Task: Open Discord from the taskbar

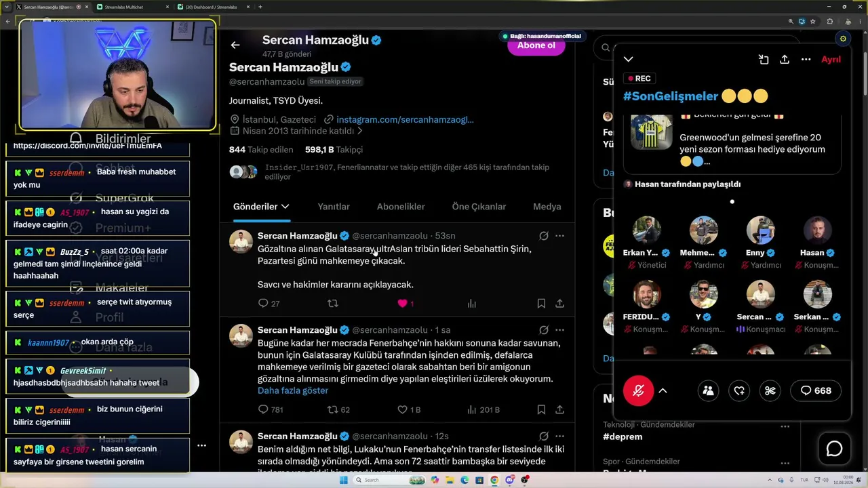Action: [509, 480]
